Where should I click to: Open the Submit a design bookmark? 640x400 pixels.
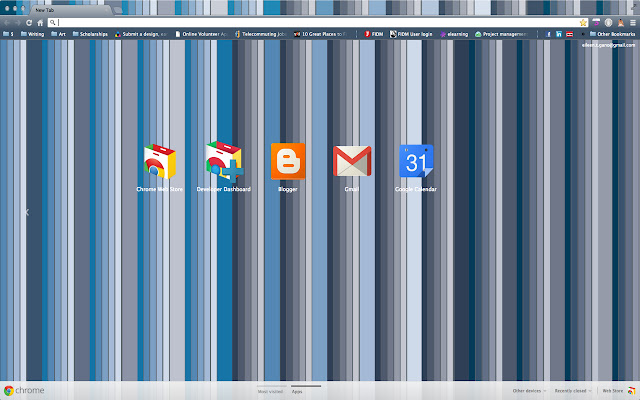(x=141, y=34)
